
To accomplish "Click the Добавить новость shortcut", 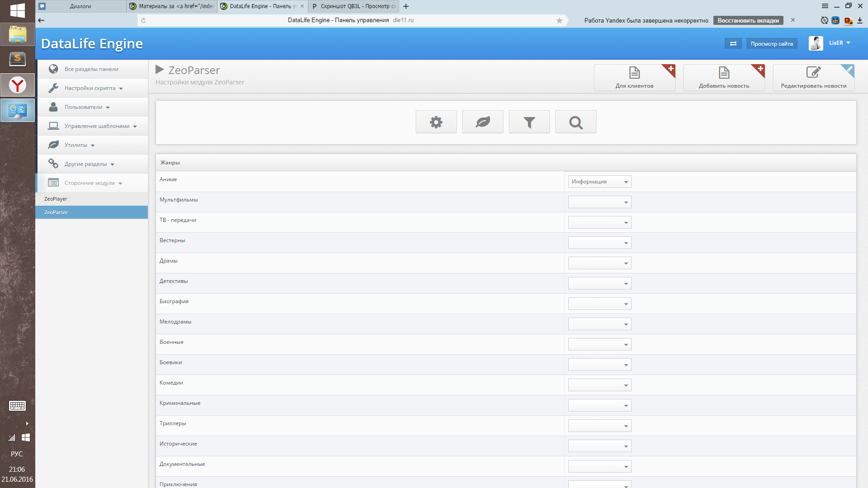I will click(724, 77).
